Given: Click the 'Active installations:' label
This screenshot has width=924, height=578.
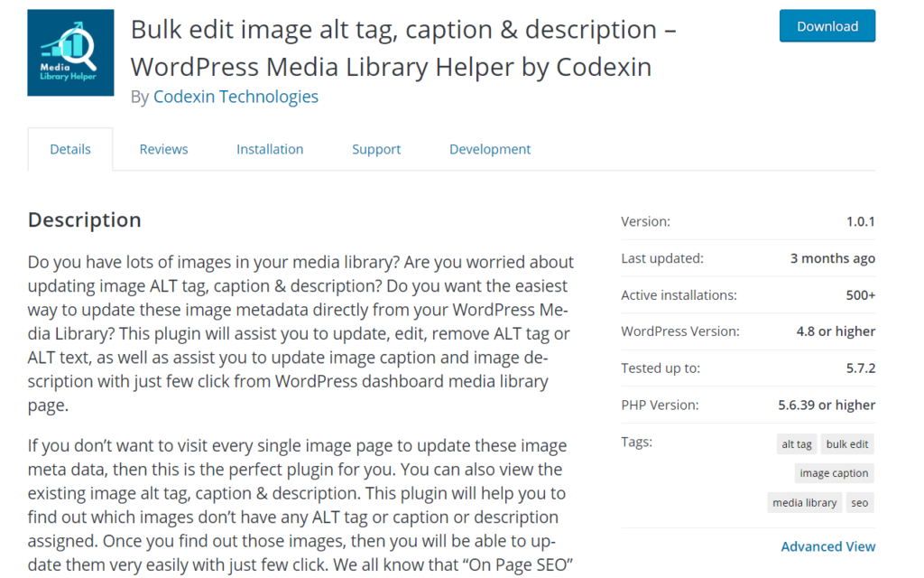Looking at the screenshot, I should coord(679,295).
